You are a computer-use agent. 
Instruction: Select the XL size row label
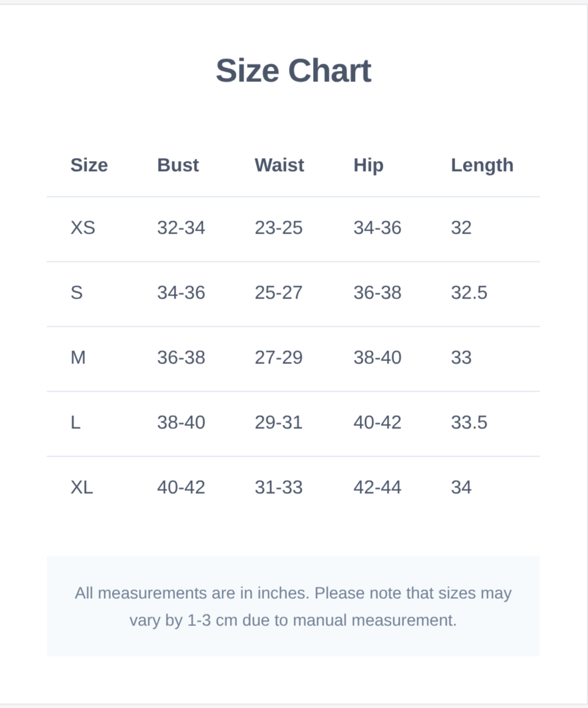(82, 487)
